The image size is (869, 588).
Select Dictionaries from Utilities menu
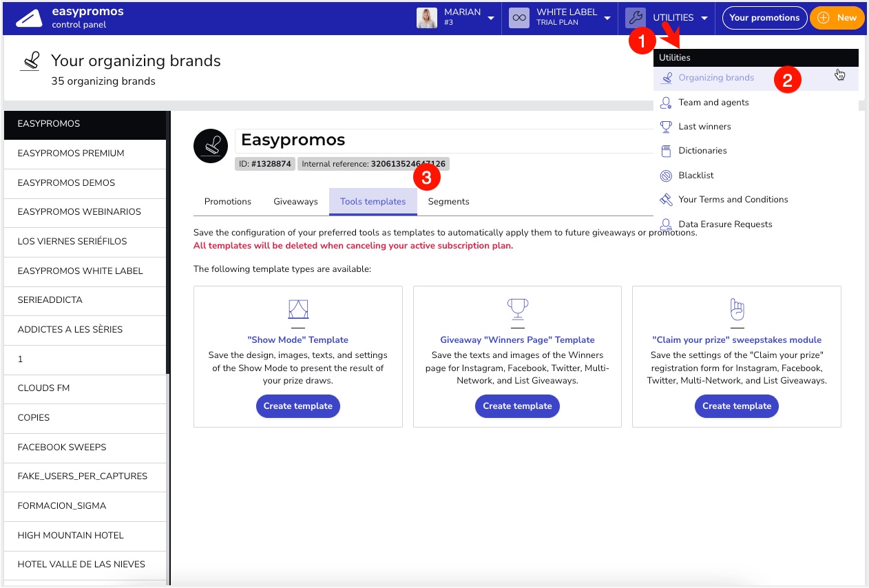coord(756,151)
